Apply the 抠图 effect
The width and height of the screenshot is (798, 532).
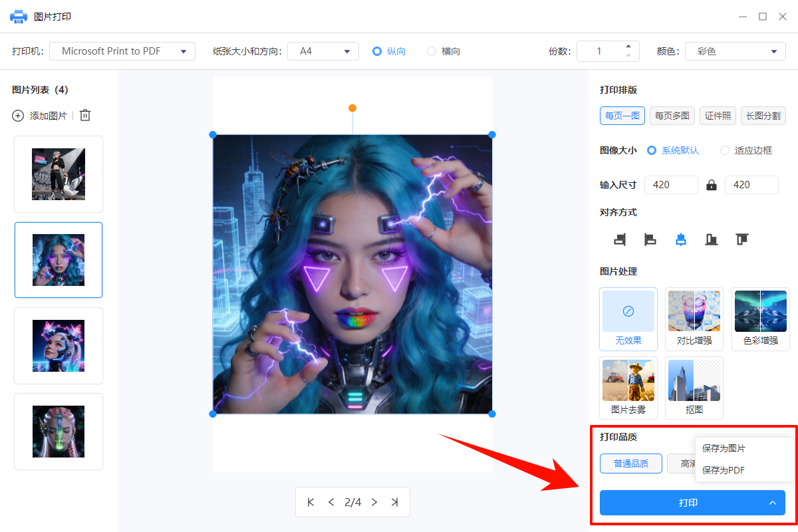[x=694, y=388]
